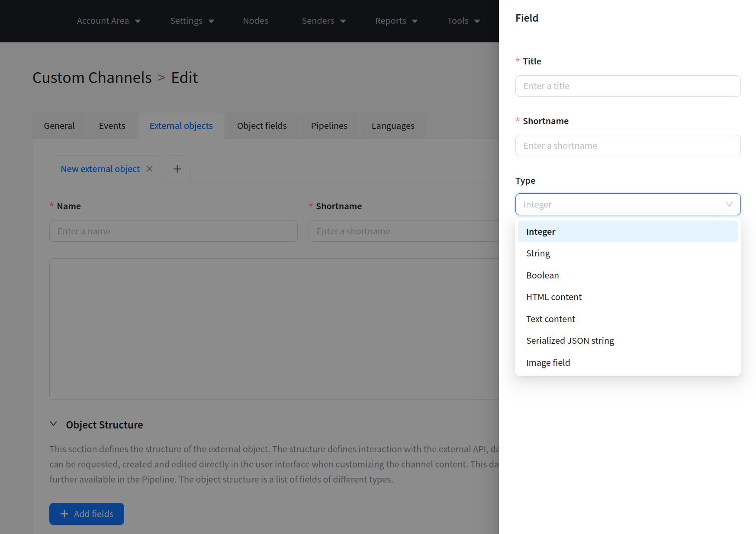
Task: Click the large description text area
Action: (x=274, y=329)
